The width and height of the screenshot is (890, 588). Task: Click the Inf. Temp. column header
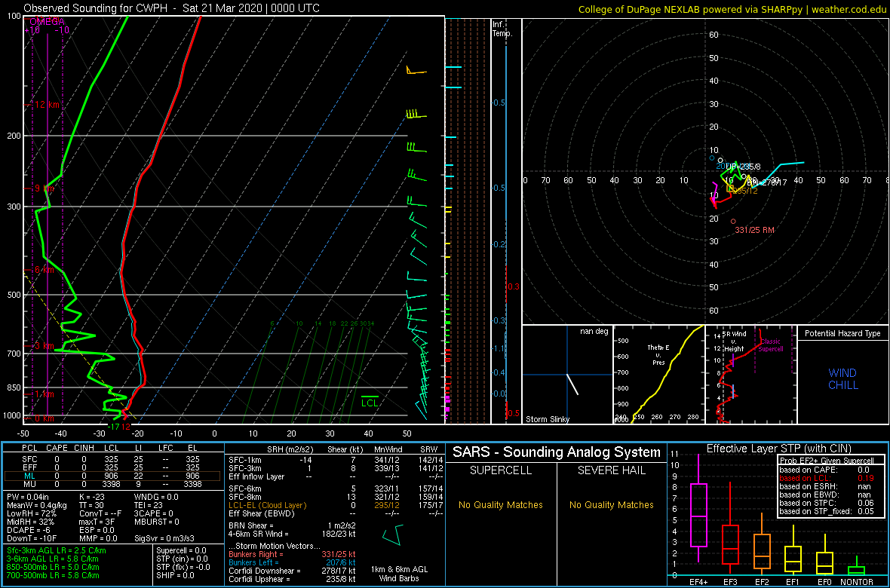pyautogui.click(x=502, y=29)
